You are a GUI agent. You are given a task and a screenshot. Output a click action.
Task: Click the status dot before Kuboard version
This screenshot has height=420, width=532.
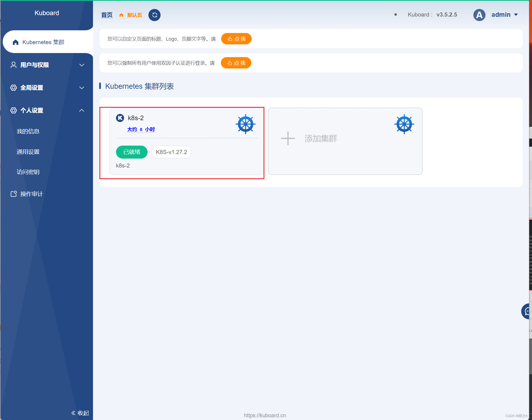(x=395, y=15)
